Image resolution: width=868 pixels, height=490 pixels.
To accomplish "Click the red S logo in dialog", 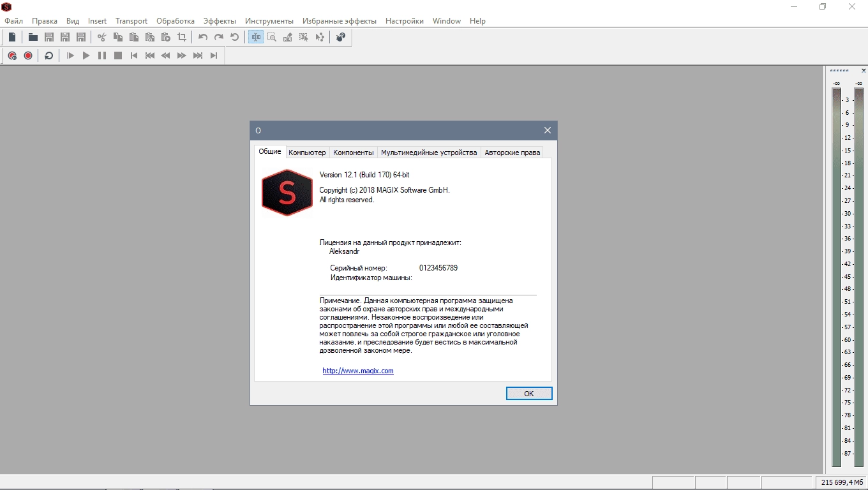I will tap(287, 193).
